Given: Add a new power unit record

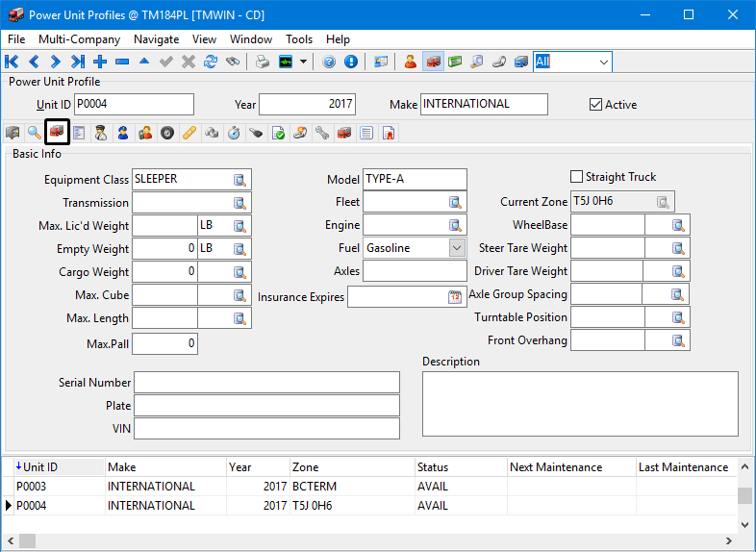Looking at the screenshot, I should (x=100, y=62).
